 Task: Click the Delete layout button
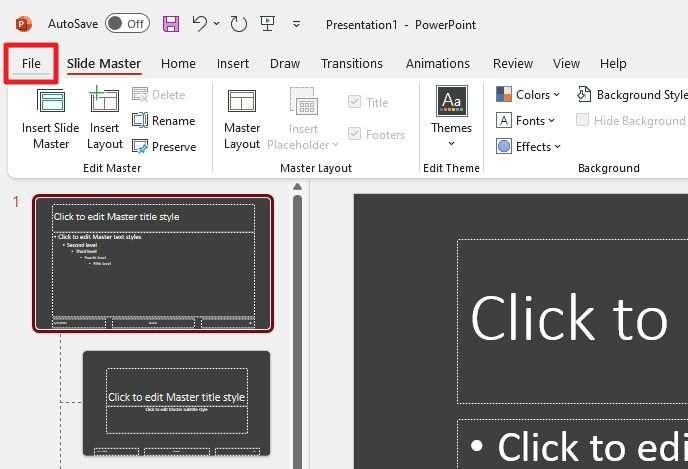click(158, 95)
